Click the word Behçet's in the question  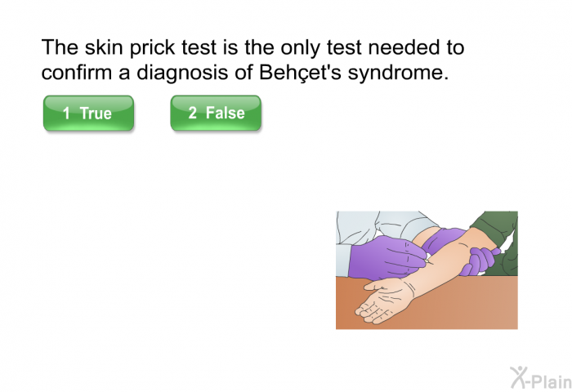tap(300, 72)
